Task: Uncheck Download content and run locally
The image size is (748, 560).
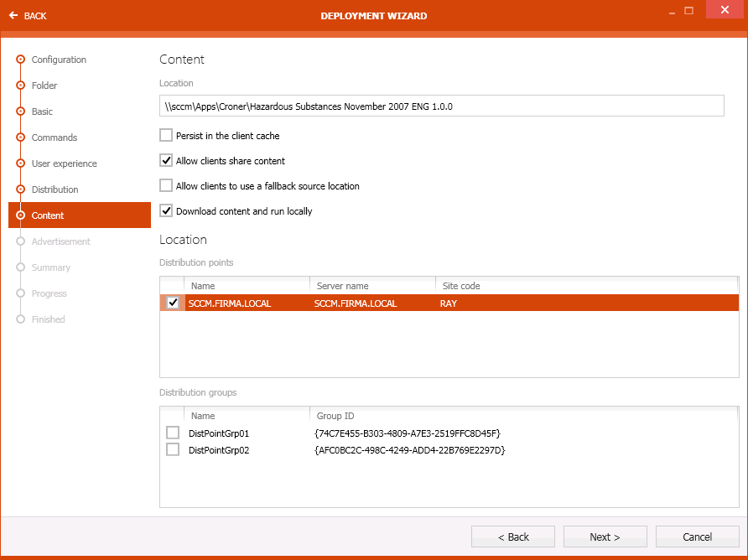Action: [x=166, y=210]
